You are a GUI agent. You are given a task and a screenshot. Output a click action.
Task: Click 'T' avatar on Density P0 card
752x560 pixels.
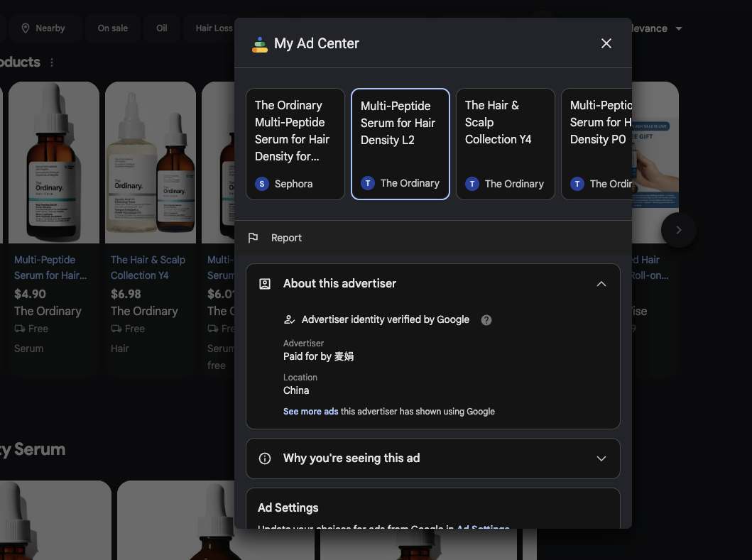point(577,184)
